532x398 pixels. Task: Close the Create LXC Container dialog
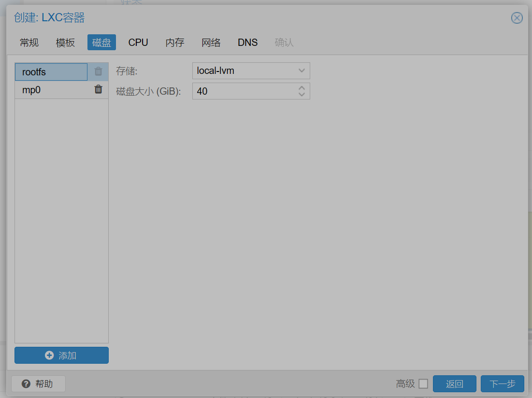(517, 17)
